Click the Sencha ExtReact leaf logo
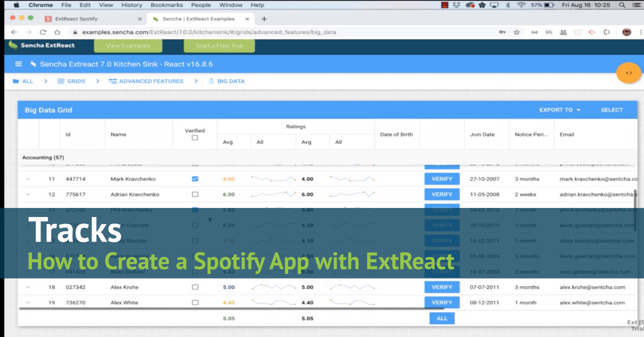Viewport: 644px width, 337px height. click(13, 45)
